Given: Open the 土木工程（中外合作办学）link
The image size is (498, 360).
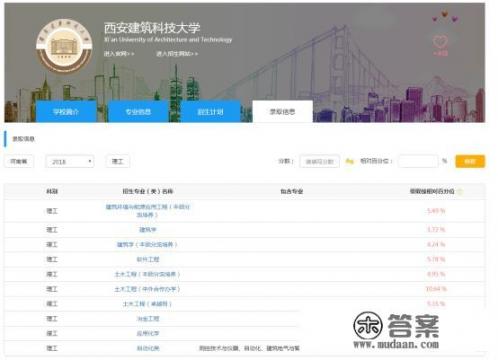Looking at the screenshot, I should pyautogui.click(x=147, y=289).
